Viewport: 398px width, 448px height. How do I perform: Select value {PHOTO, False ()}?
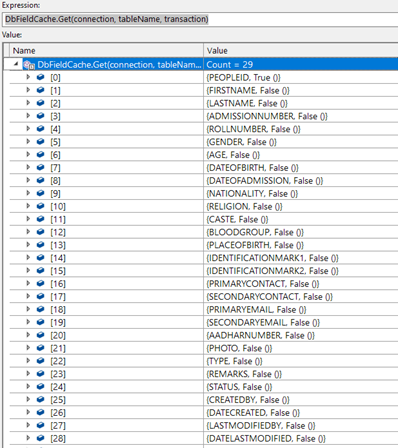pos(239,348)
